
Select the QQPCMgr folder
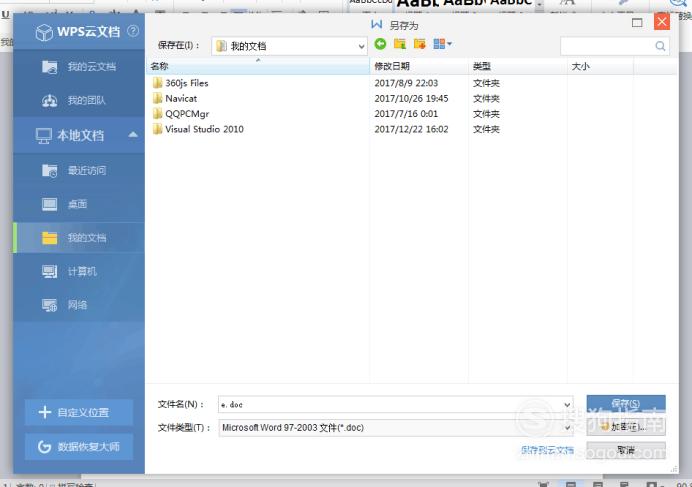click(x=187, y=114)
